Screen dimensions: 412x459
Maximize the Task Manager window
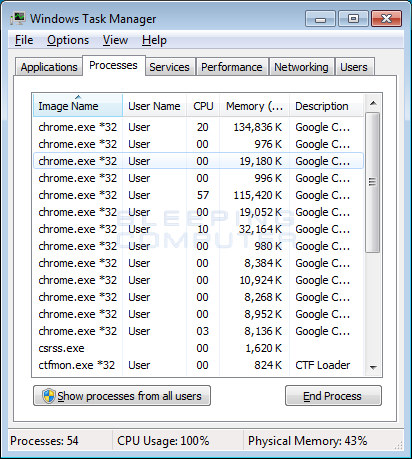point(353,19)
